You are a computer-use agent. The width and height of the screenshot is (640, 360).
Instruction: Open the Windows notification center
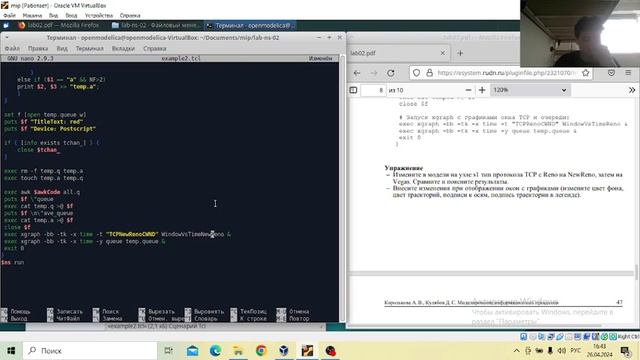pos(625,351)
